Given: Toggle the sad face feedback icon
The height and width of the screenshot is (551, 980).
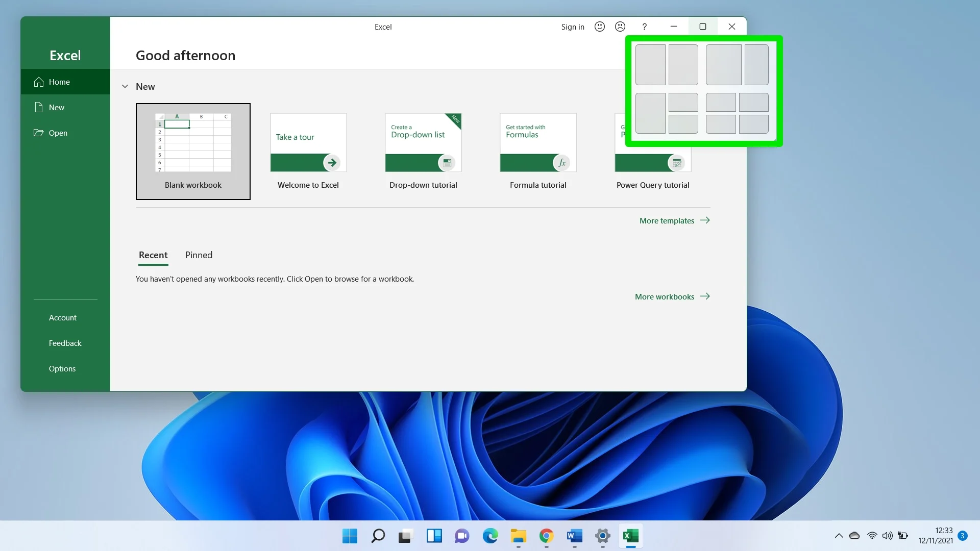Looking at the screenshot, I should (620, 26).
